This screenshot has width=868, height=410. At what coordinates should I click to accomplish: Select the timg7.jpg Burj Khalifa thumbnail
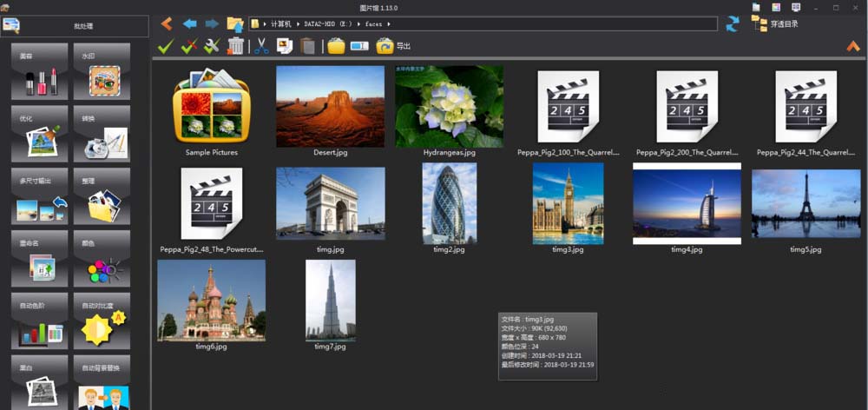tap(331, 301)
